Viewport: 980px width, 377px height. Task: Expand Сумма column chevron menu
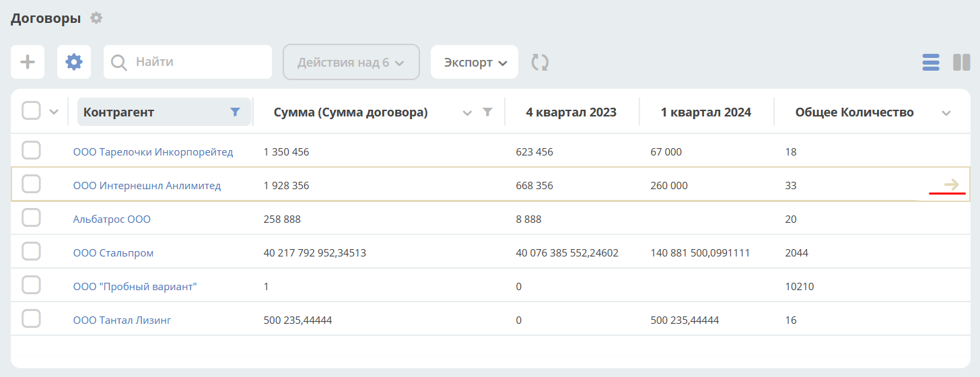click(x=468, y=113)
